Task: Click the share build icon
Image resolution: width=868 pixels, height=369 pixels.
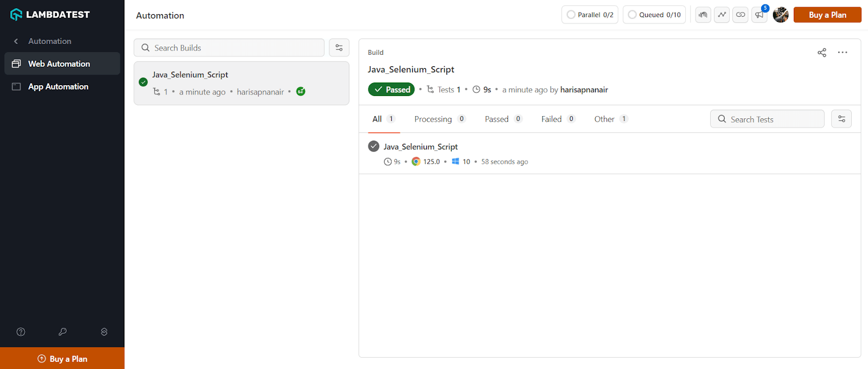Action: pos(822,53)
